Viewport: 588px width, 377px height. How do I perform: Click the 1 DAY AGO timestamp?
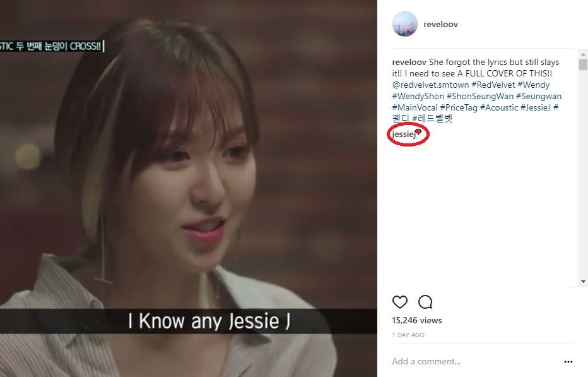click(x=408, y=335)
